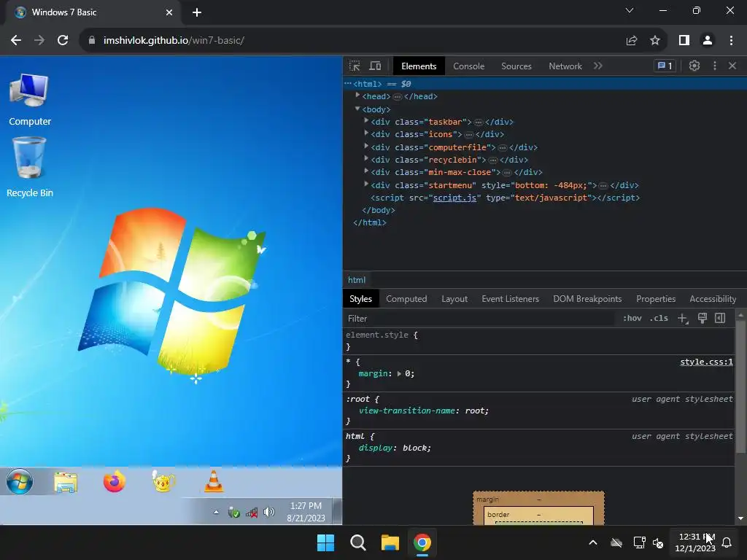This screenshot has height=560, width=747.
Task: Expand the recyclebin div node
Action: (366, 158)
